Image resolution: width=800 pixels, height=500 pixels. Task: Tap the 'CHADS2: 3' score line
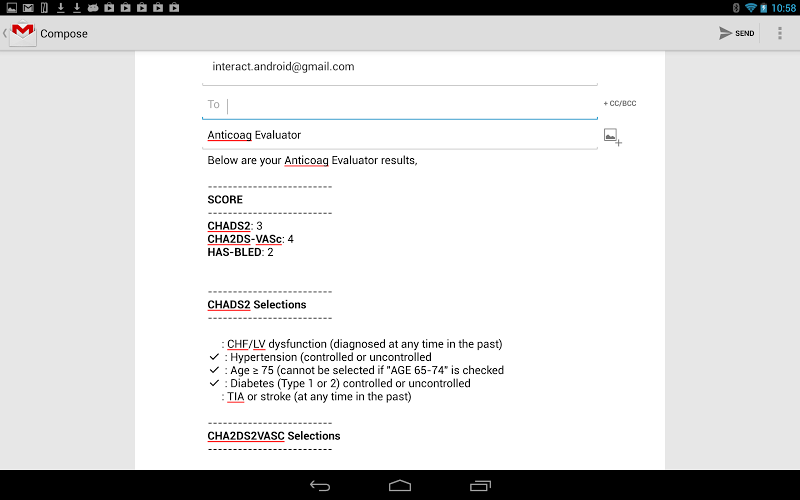click(x=235, y=226)
